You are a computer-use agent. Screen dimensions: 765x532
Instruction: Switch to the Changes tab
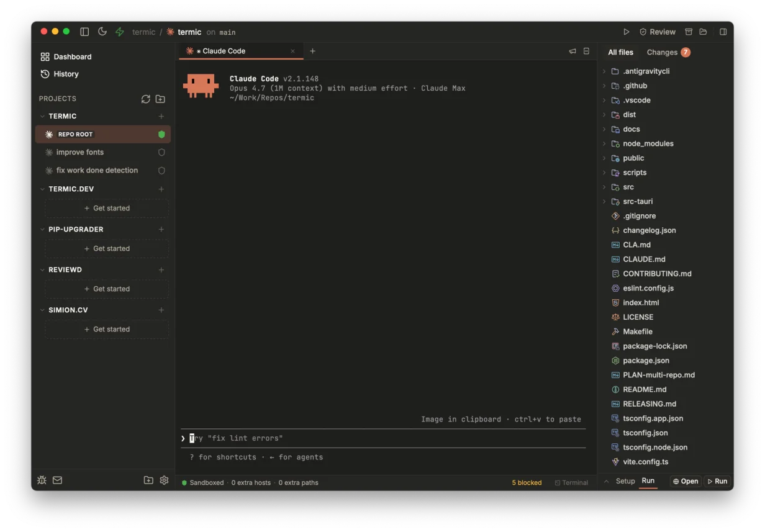pos(668,52)
